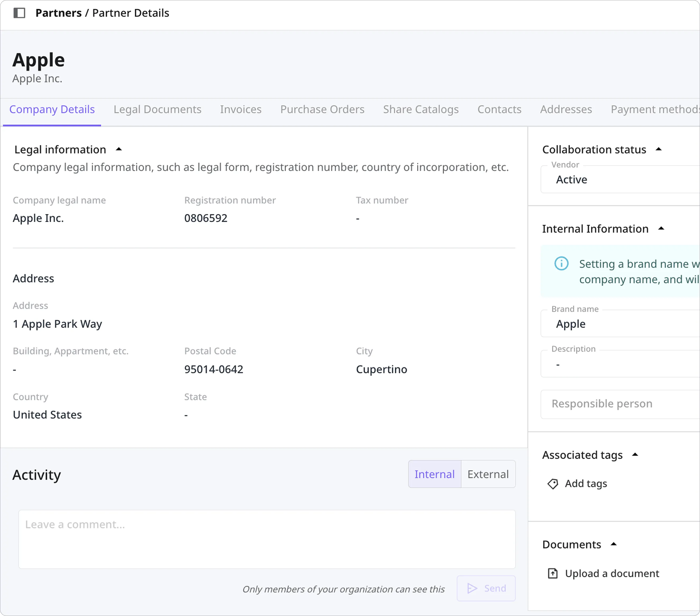Open the Purchase Orders tab
Screen dimensions: 700x616
[x=322, y=109]
